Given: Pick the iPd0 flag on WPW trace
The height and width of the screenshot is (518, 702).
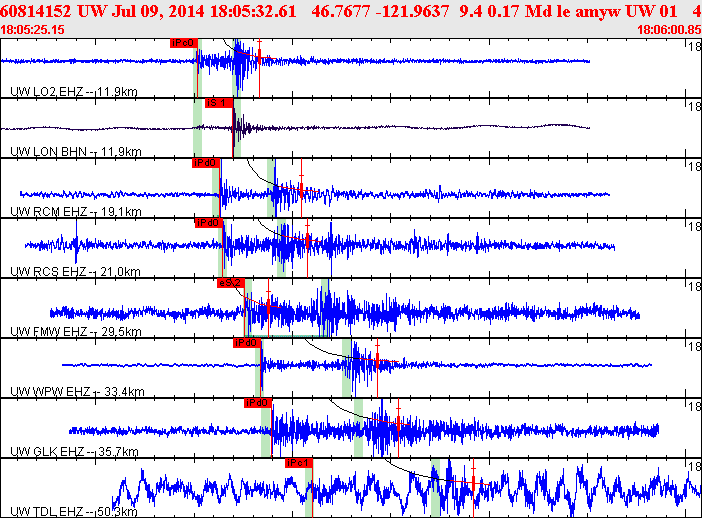Looking at the screenshot, I should pyautogui.click(x=247, y=343).
